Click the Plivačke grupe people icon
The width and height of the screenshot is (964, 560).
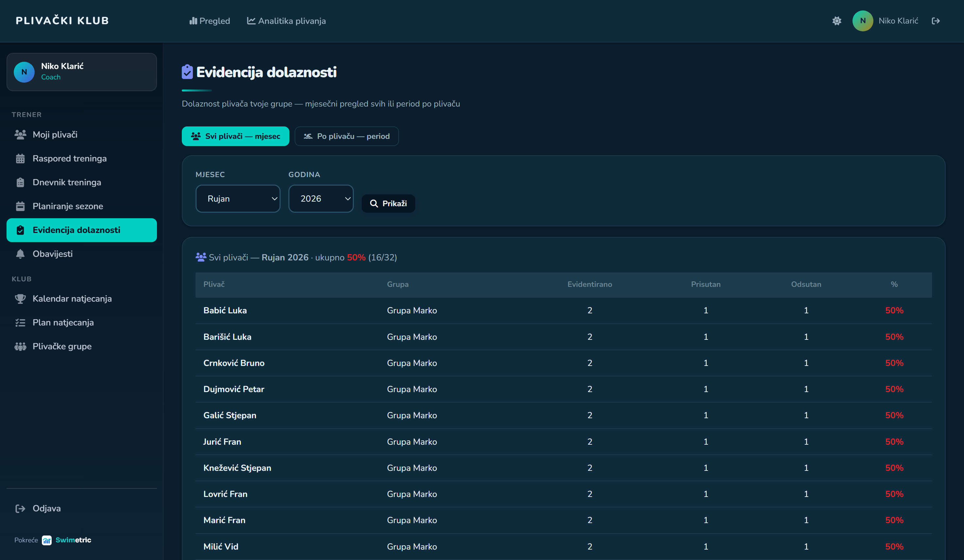tap(20, 346)
